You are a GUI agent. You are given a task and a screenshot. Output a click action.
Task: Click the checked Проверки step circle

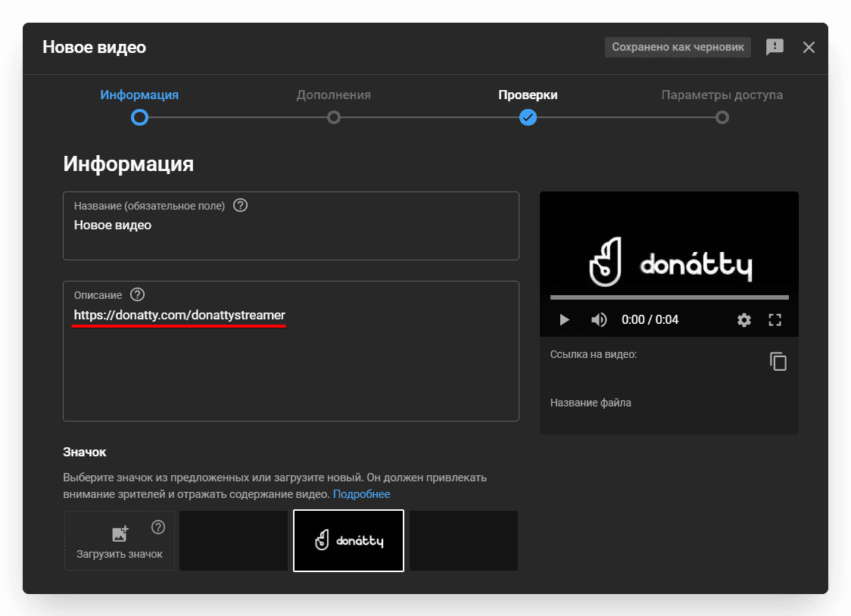point(528,117)
